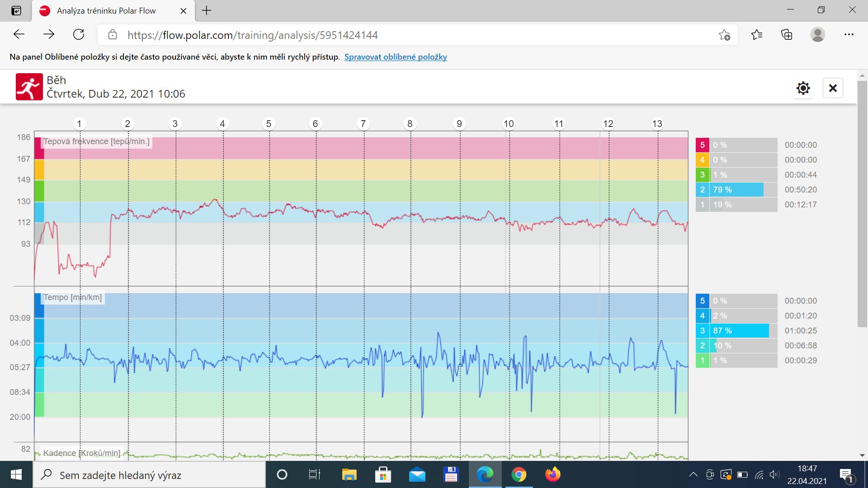Open the Collections icon in the toolbar
This screenshot has height=488, width=868.
coord(787,35)
